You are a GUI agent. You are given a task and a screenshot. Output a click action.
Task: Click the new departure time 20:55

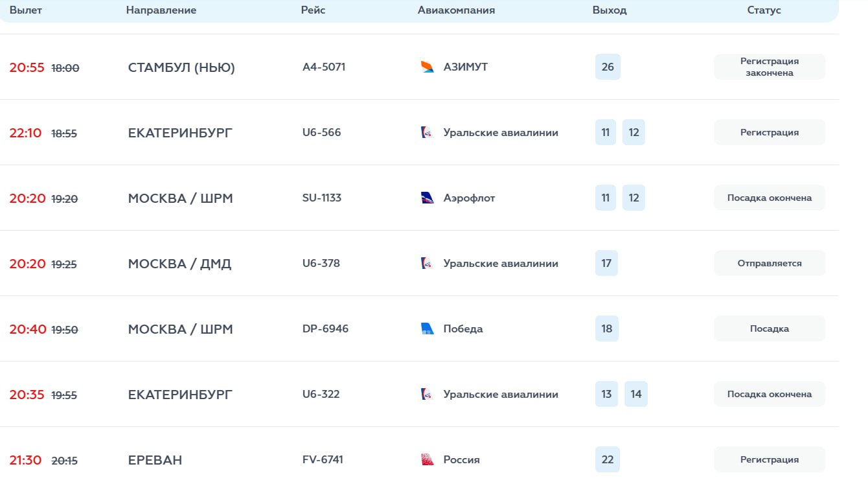click(27, 67)
